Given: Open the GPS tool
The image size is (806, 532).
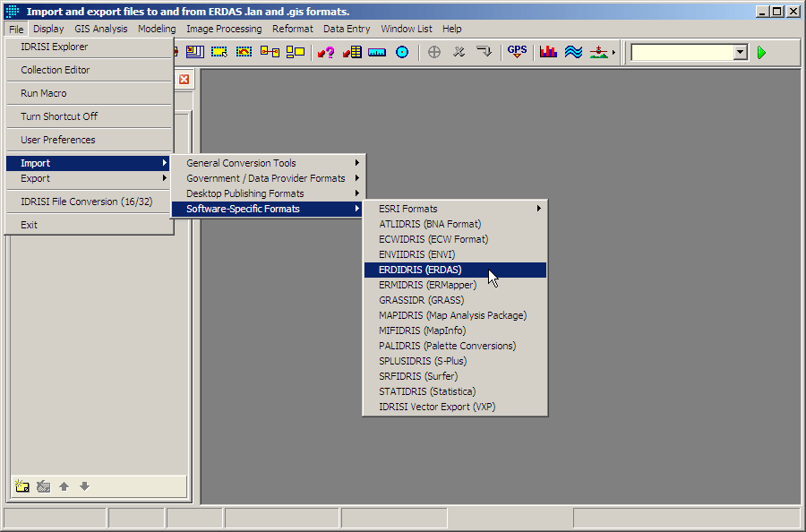Looking at the screenshot, I should click(x=517, y=52).
